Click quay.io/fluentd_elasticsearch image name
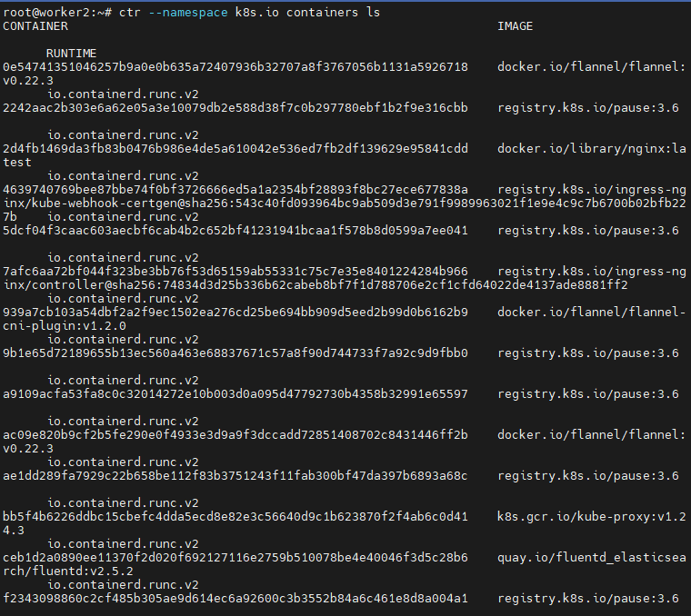This screenshot has width=691, height=616. [592, 558]
